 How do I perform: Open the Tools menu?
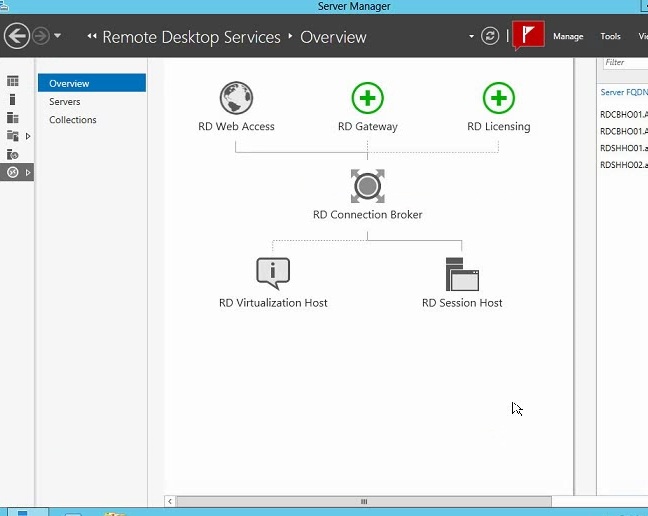coord(610,36)
